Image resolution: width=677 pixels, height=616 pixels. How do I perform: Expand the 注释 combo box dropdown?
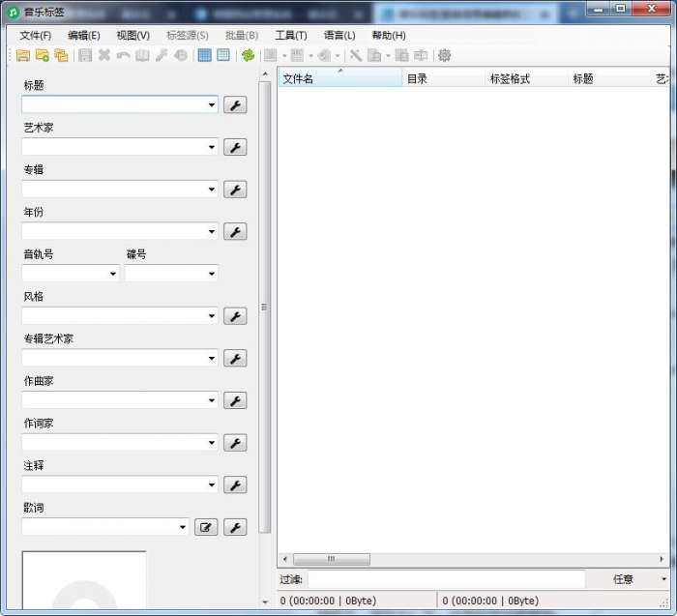pyautogui.click(x=212, y=484)
